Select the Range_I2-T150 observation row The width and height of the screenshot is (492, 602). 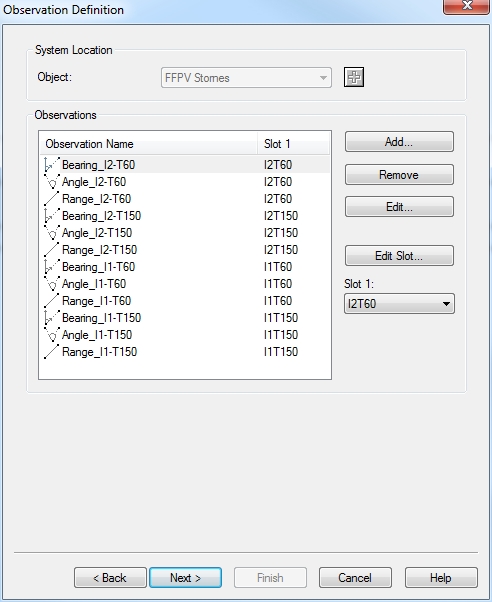[x=185, y=250]
